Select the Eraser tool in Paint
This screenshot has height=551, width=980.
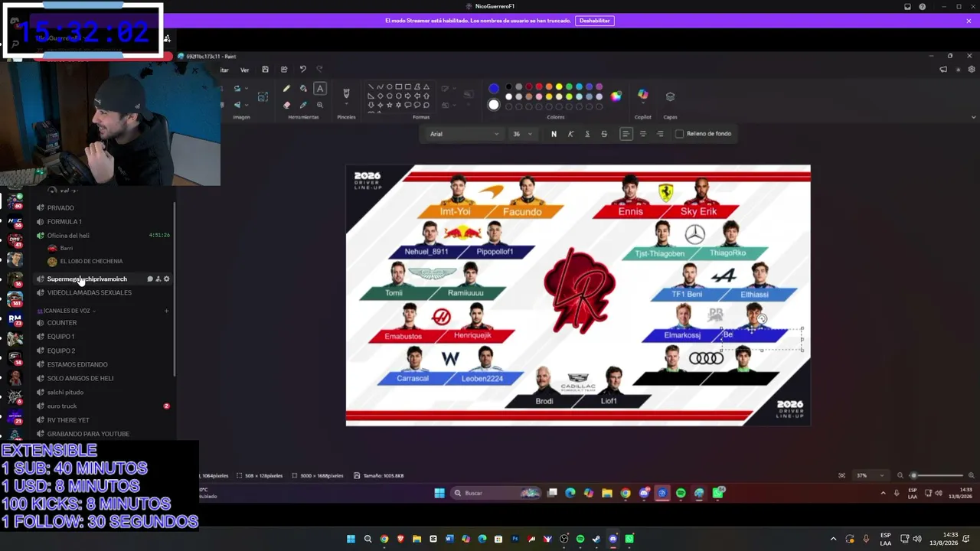point(286,105)
